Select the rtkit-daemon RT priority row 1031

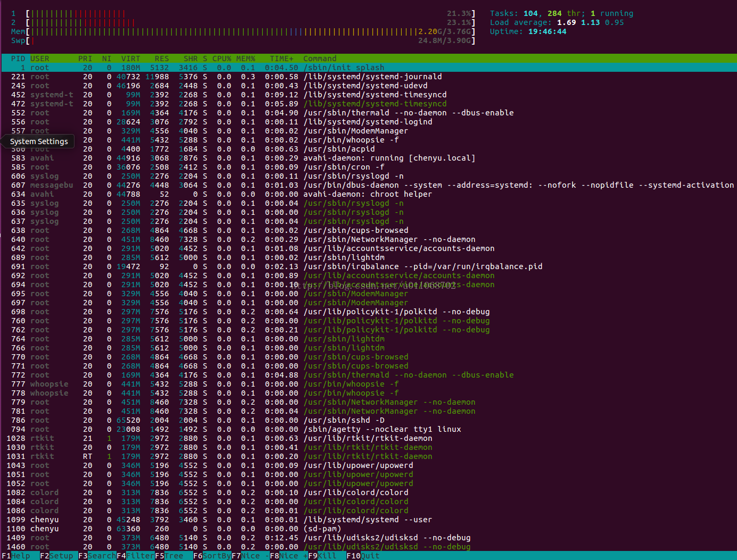368,456
